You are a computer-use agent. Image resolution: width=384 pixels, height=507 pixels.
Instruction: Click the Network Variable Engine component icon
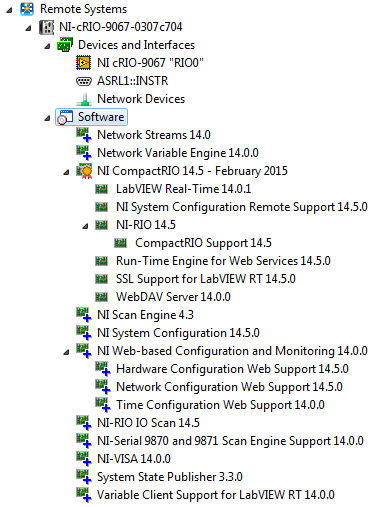[84, 153]
